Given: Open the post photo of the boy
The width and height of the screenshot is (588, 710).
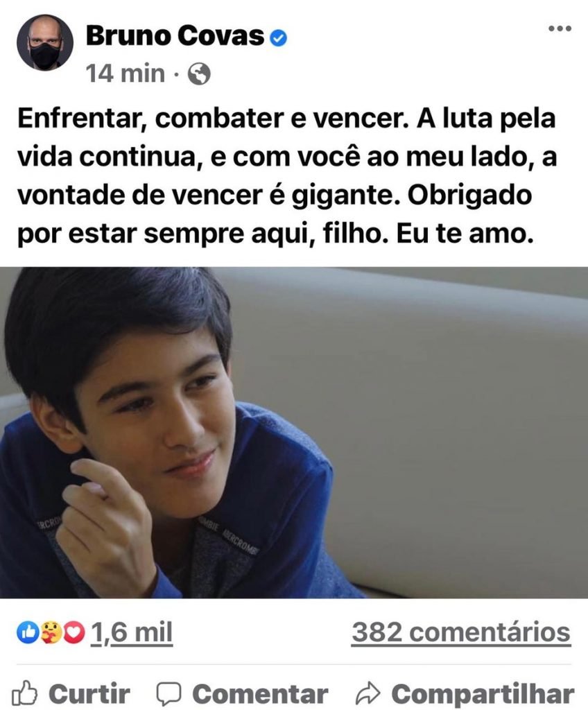Looking at the screenshot, I should 294,433.
